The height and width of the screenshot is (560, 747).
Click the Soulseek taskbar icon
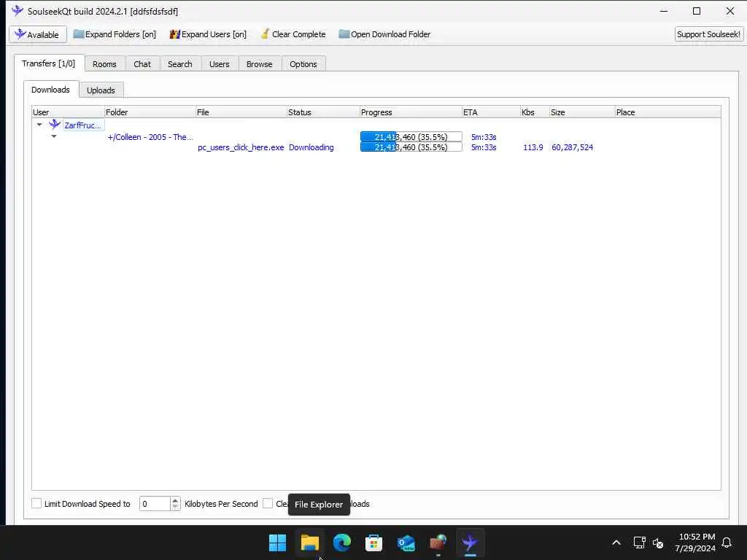(471, 542)
